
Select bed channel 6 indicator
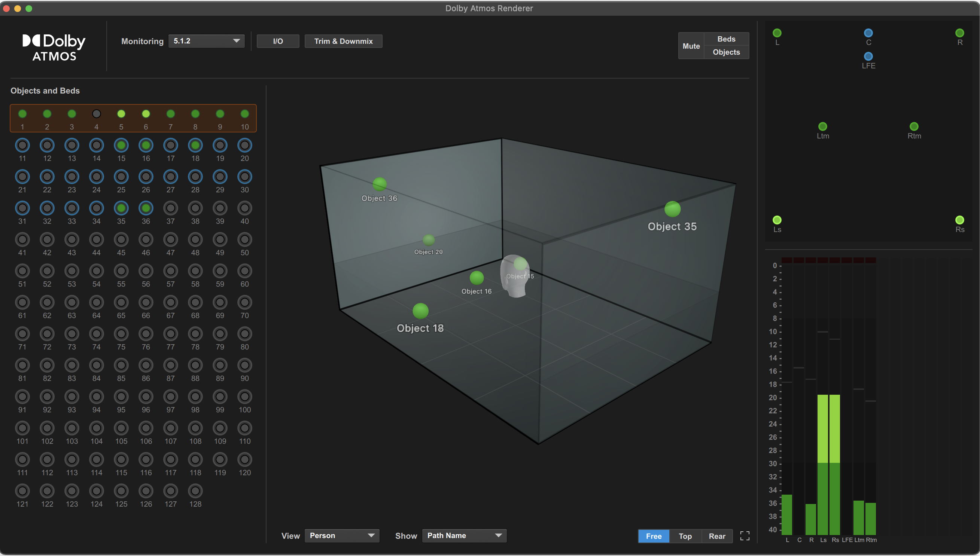click(146, 114)
